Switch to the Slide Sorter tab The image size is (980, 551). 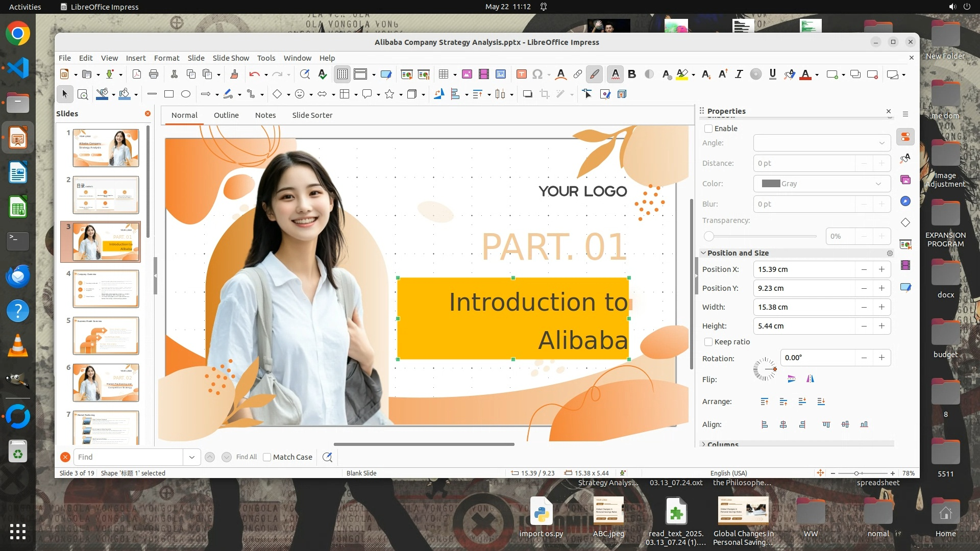point(312,115)
